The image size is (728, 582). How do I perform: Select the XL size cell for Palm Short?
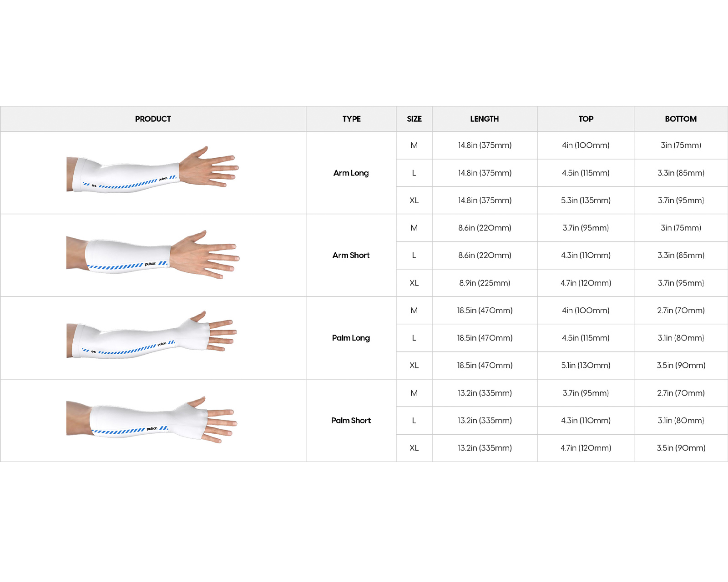coord(414,448)
